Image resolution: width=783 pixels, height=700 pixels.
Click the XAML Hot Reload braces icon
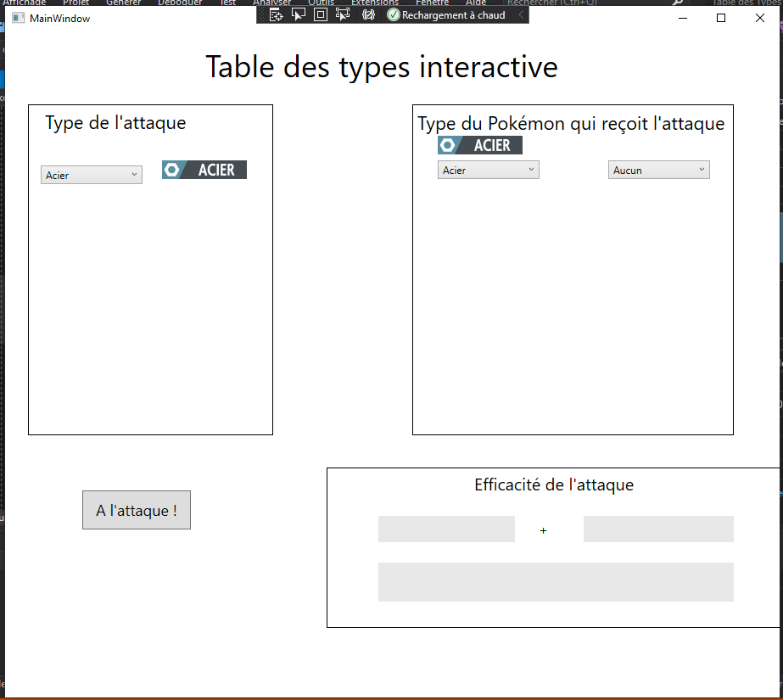pyautogui.click(x=368, y=14)
